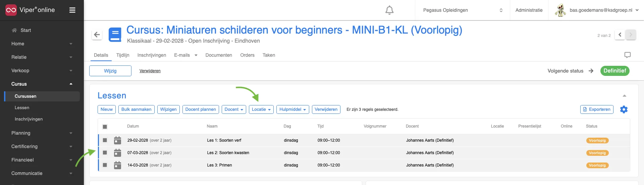Export lessons with Exporteren button
The height and width of the screenshot is (185, 644).
coord(597,109)
